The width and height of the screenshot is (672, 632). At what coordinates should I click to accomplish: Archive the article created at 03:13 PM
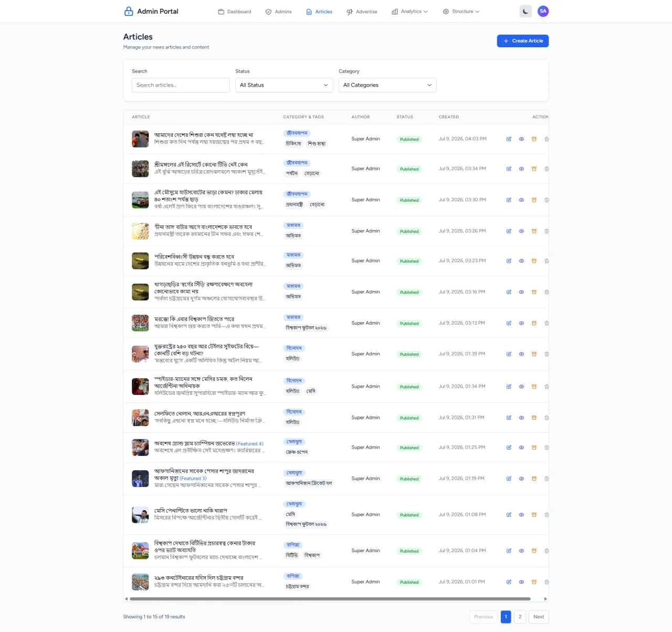pos(534,324)
